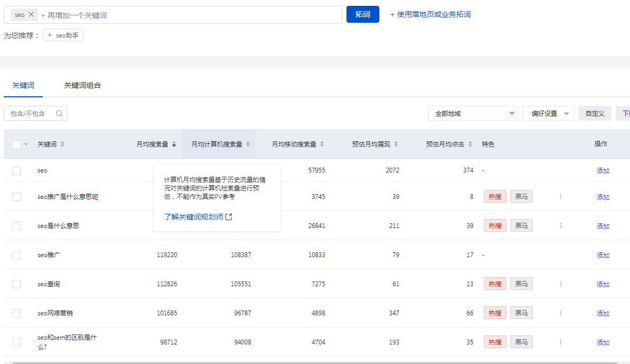Viewport: 630px width, 364px height.
Task: Open the three-dot more menu on seo查询 row
Action: (x=560, y=284)
